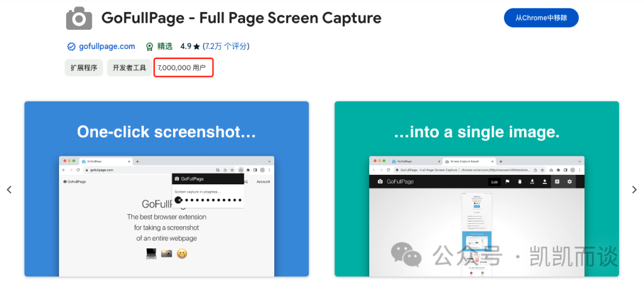644x290 pixels.
Task: Click the rating star icon
Action: click(196, 47)
